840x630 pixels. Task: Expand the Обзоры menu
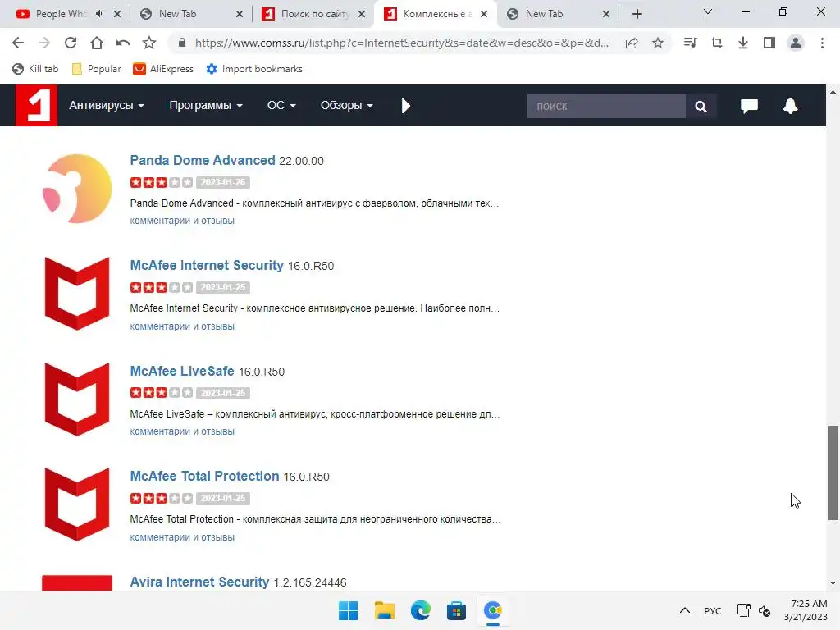pos(347,106)
